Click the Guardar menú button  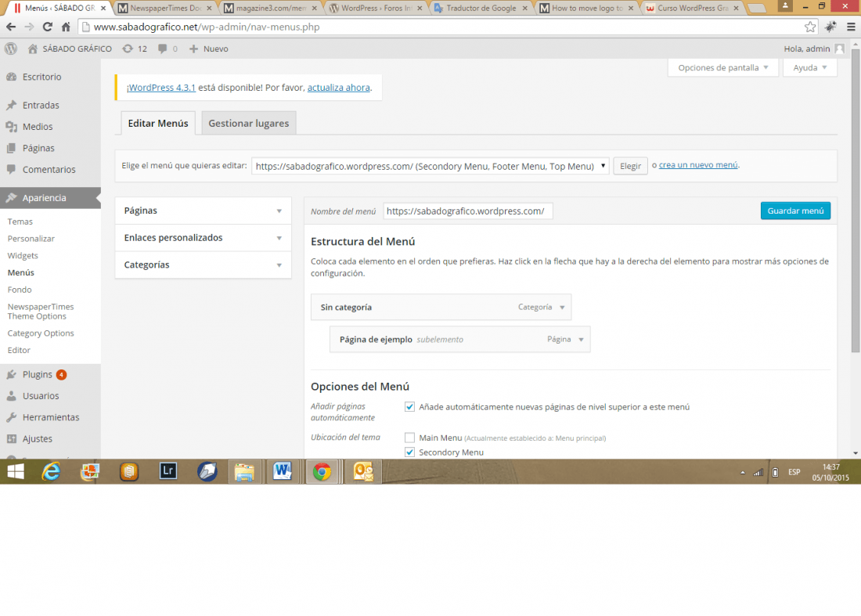pyautogui.click(x=795, y=211)
